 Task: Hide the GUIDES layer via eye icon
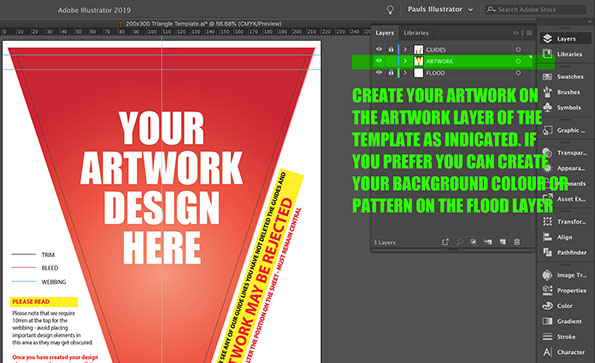pos(379,49)
